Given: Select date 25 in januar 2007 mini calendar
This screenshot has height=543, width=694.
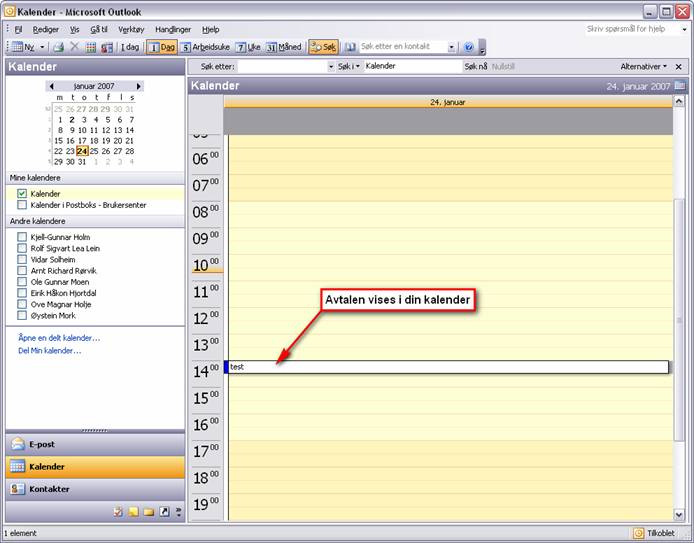Looking at the screenshot, I should click(94, 151).
